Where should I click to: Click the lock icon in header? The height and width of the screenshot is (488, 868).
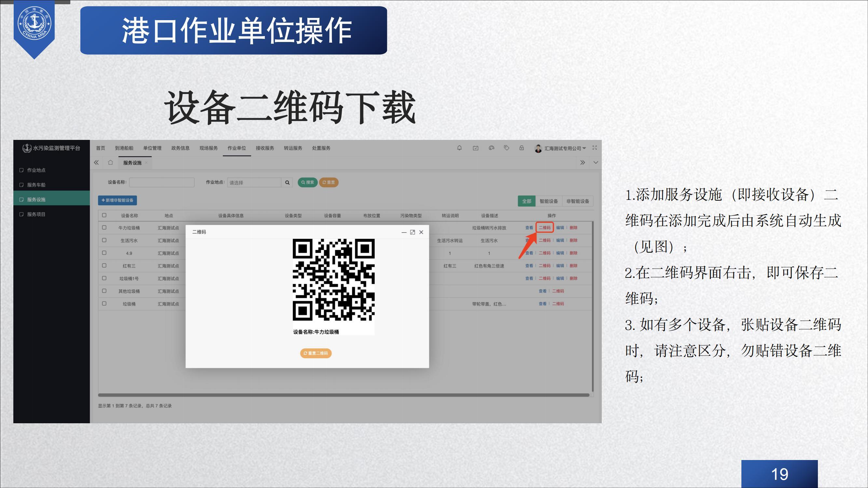click(x=522, y=148)
